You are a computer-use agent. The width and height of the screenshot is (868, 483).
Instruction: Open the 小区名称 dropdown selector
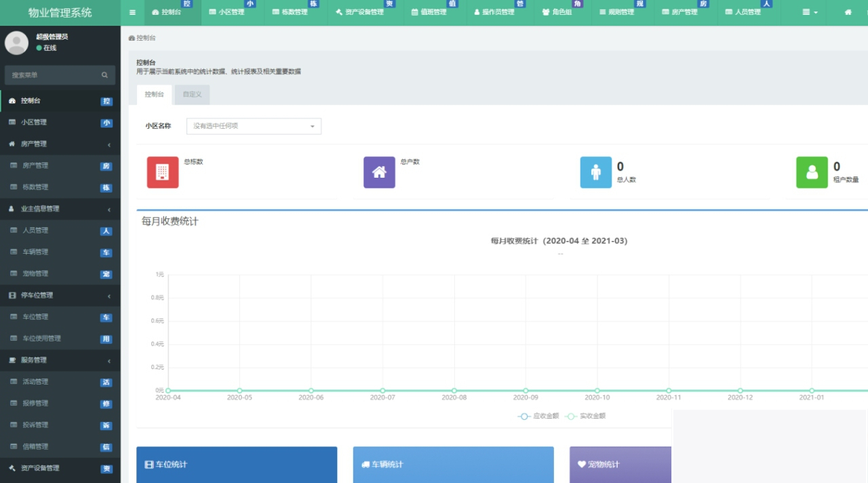point(254,126)
